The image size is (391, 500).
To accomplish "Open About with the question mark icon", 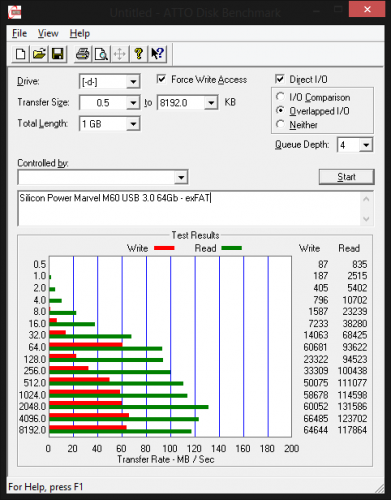I will click(139, 54).
